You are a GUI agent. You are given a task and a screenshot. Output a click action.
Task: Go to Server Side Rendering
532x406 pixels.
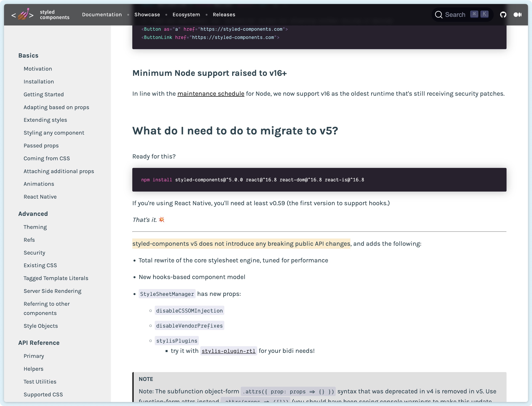click(x=52, y=291)
